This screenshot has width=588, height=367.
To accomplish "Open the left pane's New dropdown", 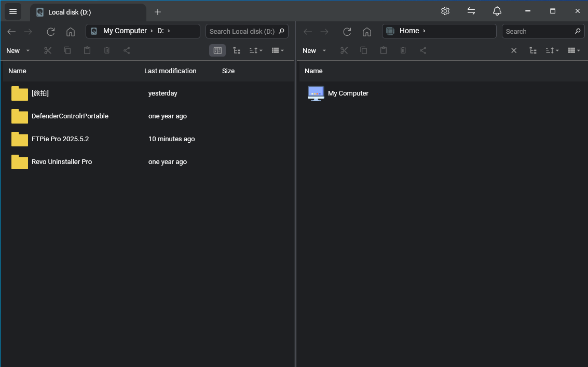I will point(18,50).
